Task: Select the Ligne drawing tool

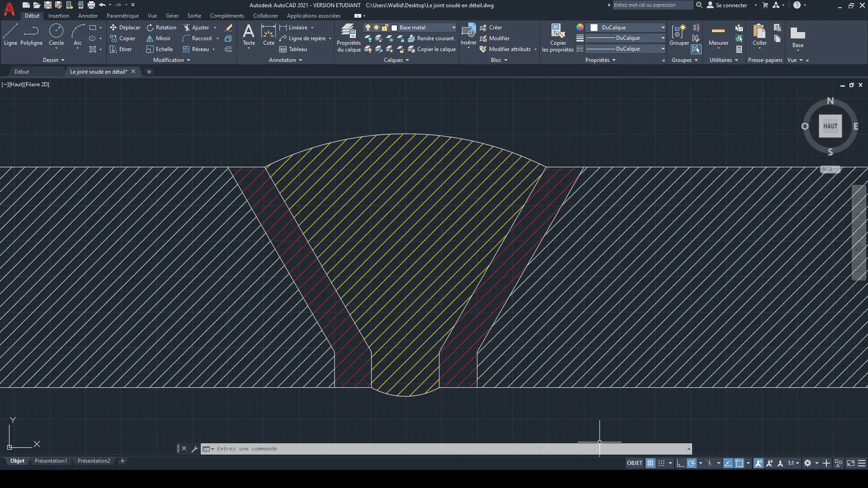Action: 10,35
